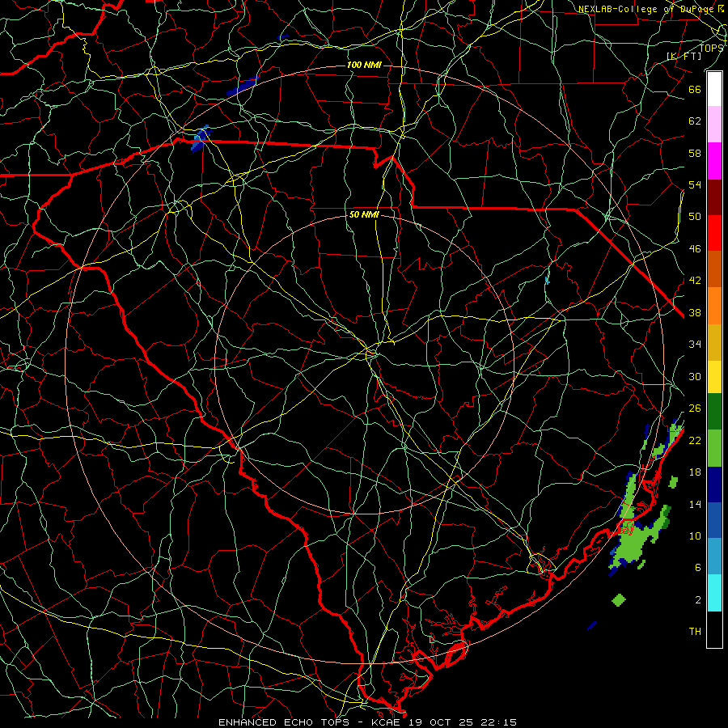Click the navy legend swatch between 18 and 14
Screen dimensions: 728x728
click(x=714, y=485)
